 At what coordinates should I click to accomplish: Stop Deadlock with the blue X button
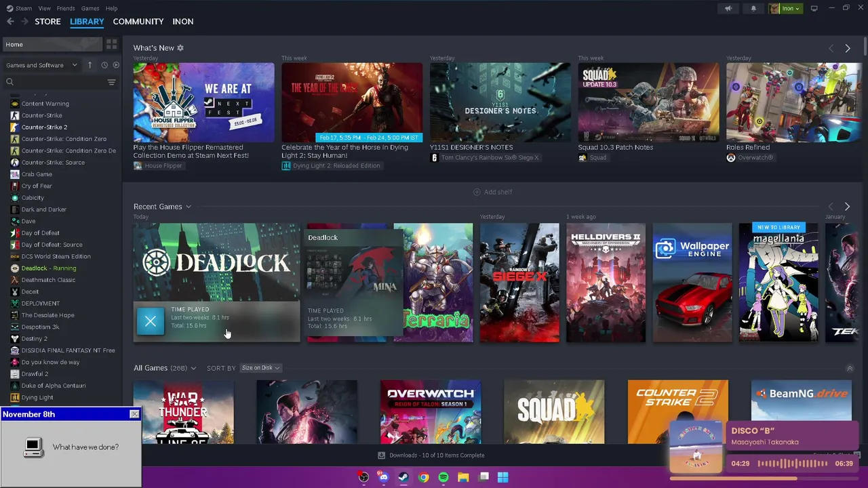[151, 321]
